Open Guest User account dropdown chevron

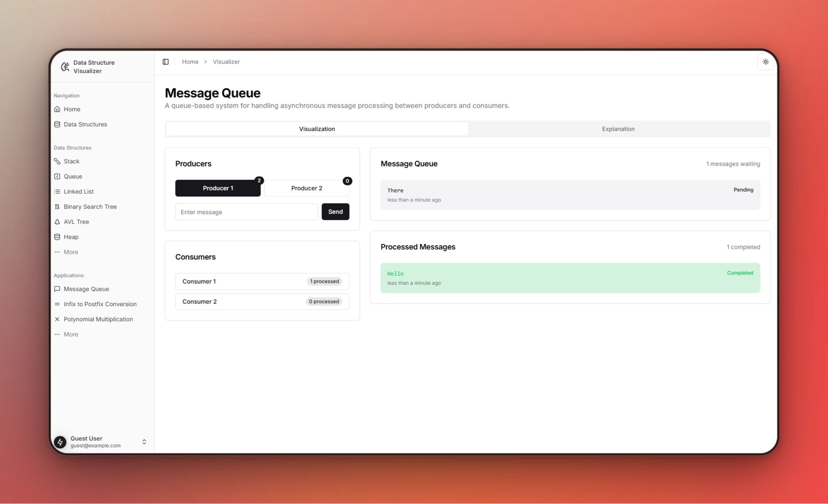[144, 441]
